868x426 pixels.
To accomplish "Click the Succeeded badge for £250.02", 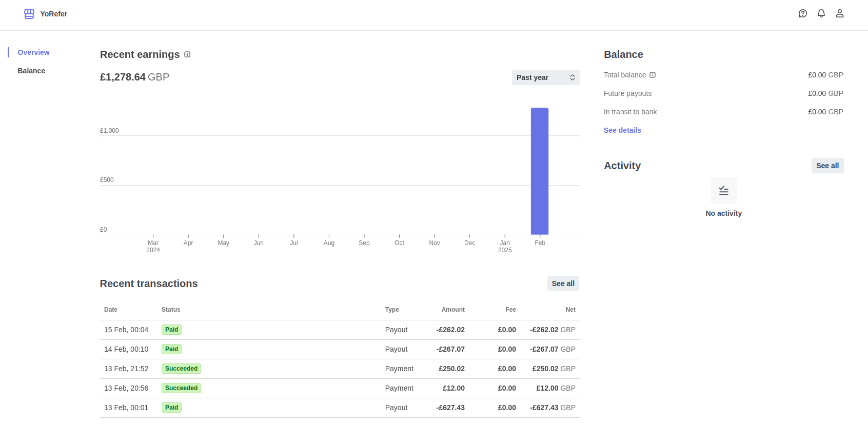I will 181,369.
